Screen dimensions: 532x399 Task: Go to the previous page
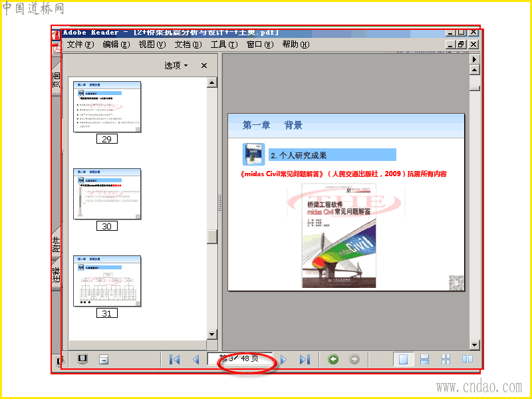click(196, 360)
